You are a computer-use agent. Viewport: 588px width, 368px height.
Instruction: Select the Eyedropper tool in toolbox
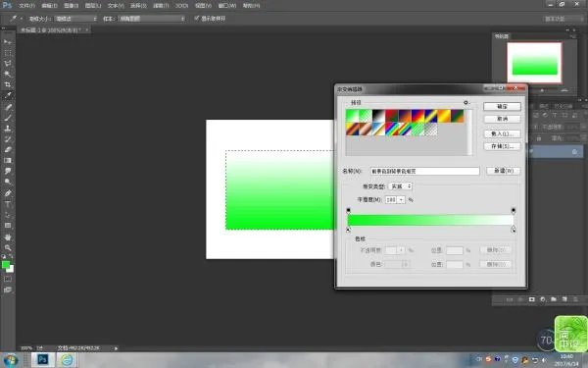8,95
